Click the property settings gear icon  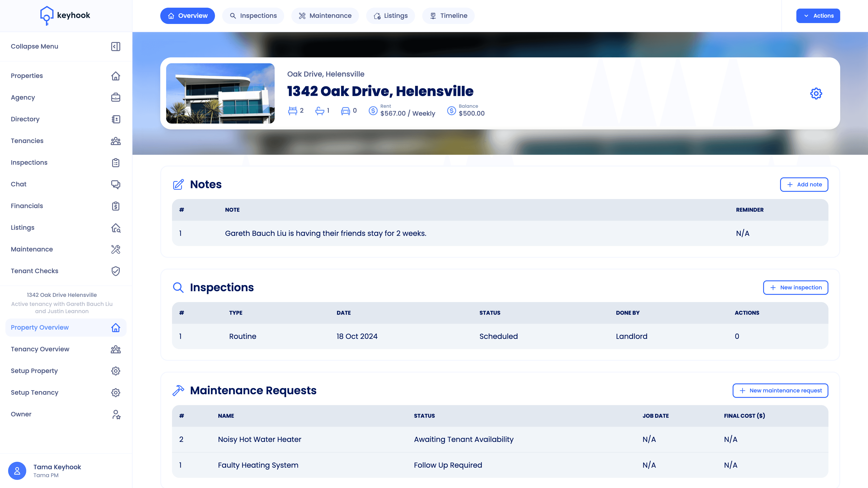point(816,94)
